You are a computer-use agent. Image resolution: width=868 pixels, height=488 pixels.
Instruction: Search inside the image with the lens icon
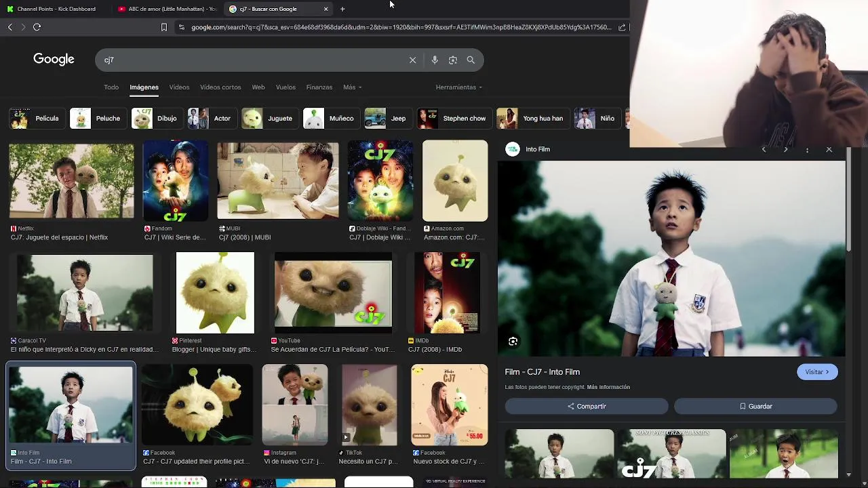click(513, 342)
